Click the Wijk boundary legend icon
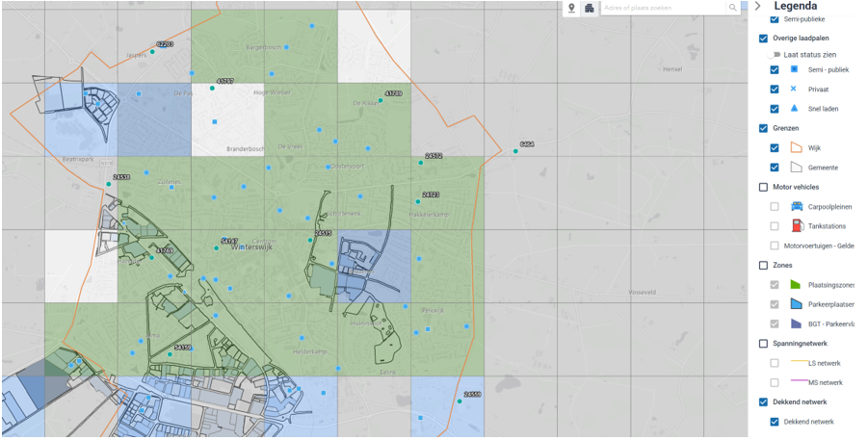This screenshot has height=440, width=868. (x=796, y=148)
